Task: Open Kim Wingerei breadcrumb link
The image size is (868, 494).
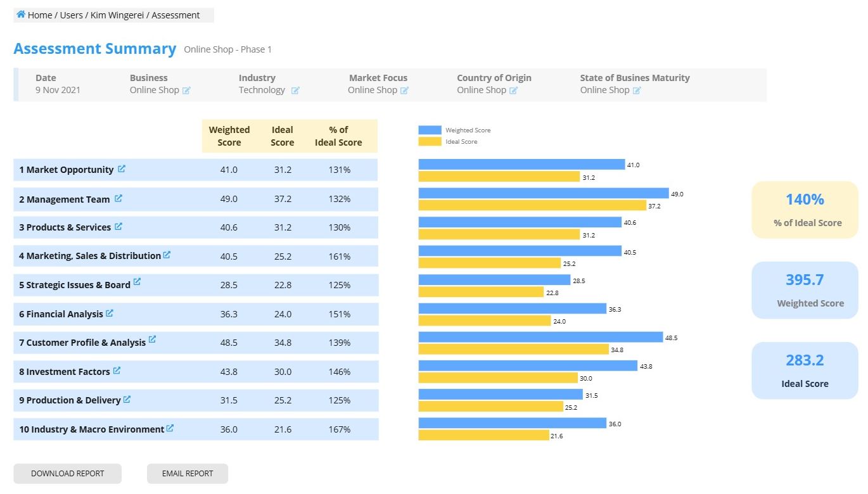Action: (117, 15)
